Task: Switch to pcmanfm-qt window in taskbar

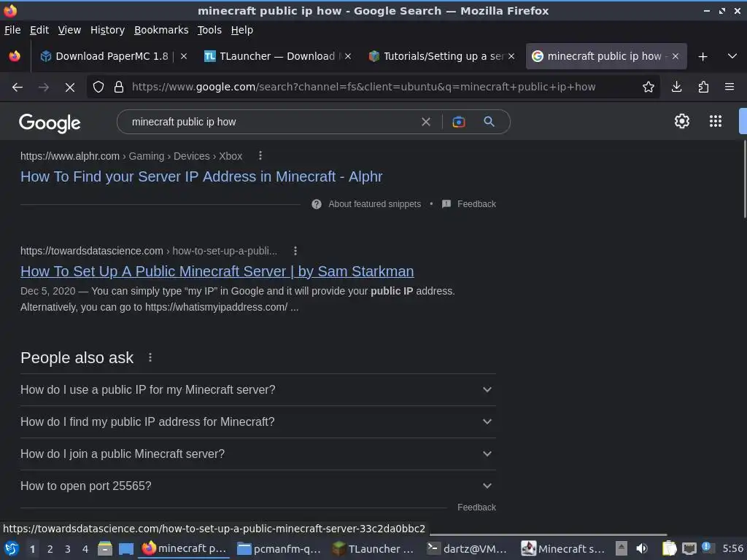Action: point(279,548)
